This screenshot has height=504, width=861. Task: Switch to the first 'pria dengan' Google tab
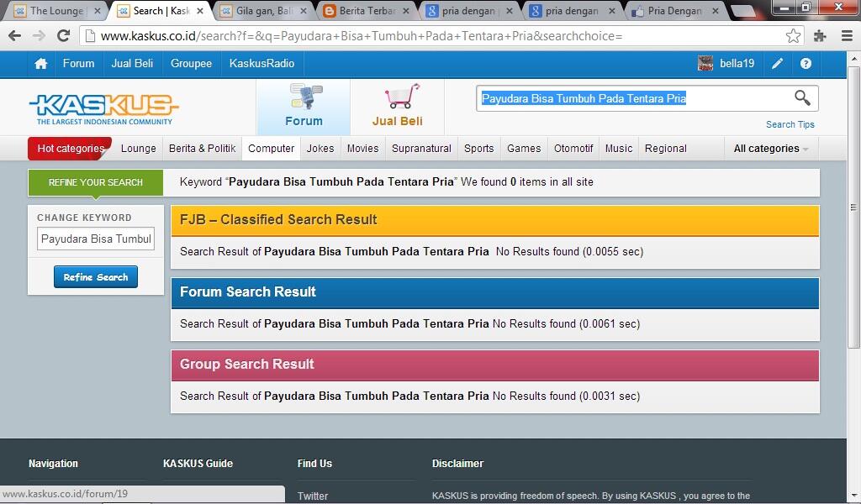[469, 11]
